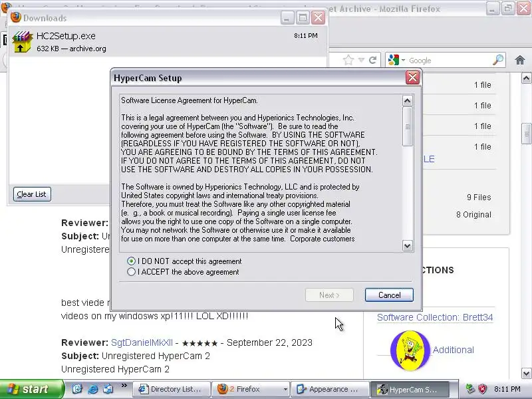The width and height of the screenshot is (532, 399).
Task: Minimize the Mozilla Firefox window
Action: (492, 9)
